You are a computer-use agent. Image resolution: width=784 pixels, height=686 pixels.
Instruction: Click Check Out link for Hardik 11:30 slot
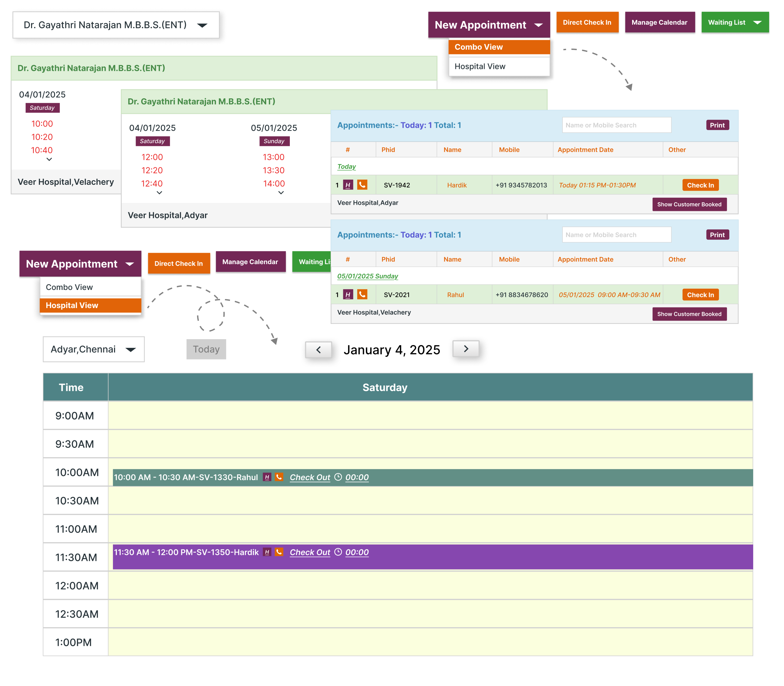coord(310,552)
